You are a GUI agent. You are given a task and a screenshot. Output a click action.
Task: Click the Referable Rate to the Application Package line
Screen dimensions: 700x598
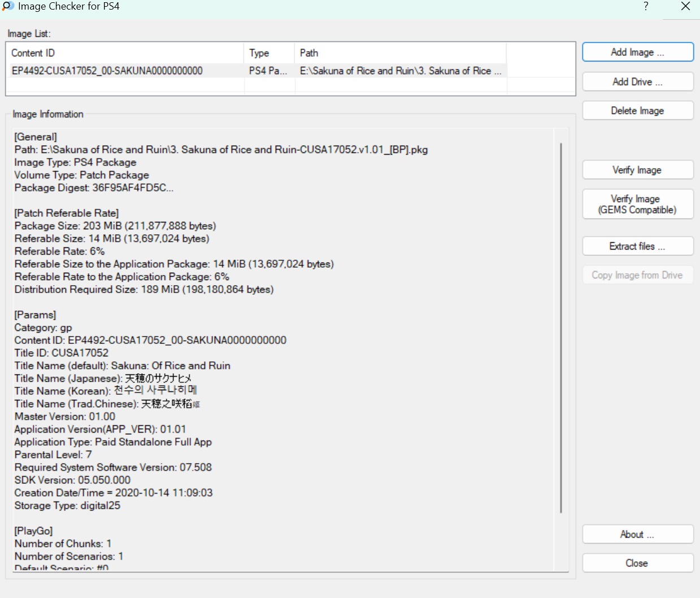pyautogui.click(x=122, y=277)
